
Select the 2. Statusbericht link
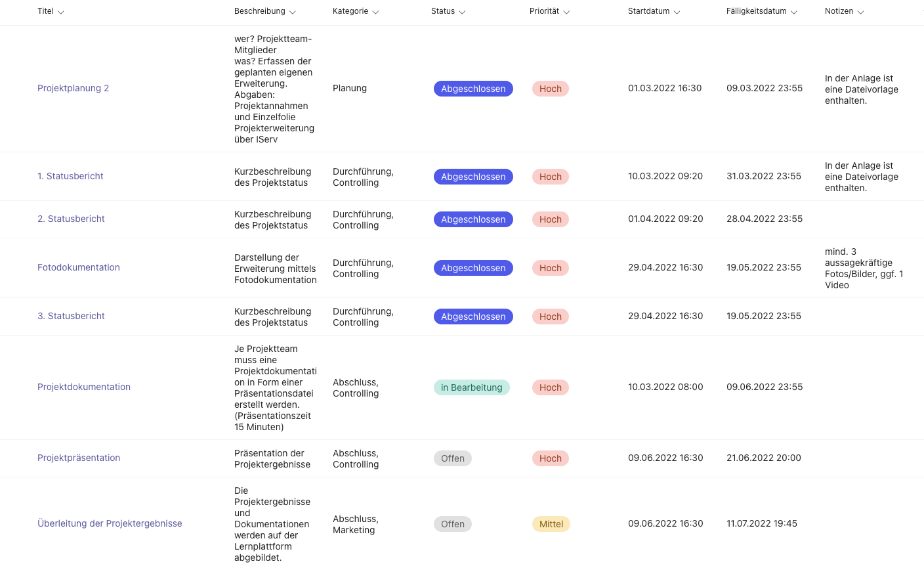(71, 219)
